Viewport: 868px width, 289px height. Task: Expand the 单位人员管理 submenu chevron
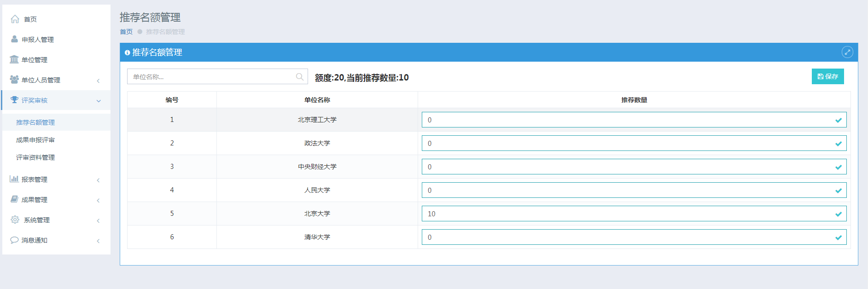click(x=98, y=81)
